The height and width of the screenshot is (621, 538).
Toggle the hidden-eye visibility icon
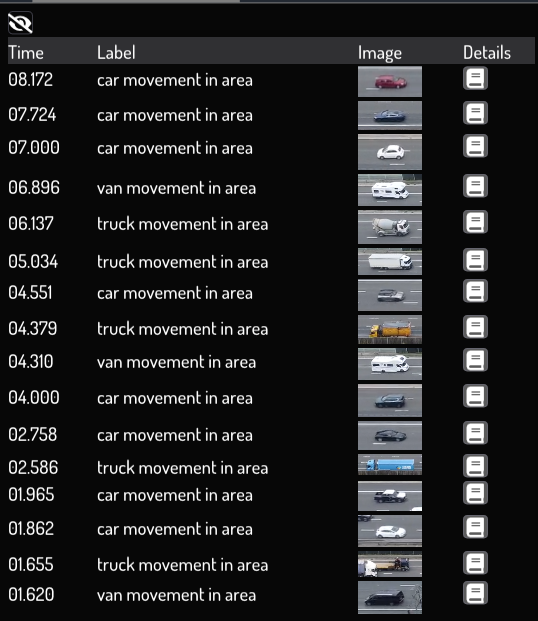point(20,23)
